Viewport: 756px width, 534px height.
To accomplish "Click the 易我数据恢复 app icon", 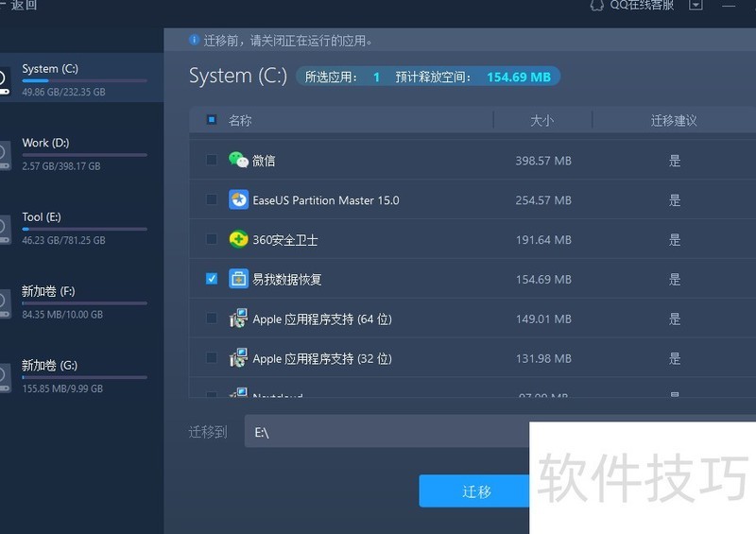I will click(238, 280).
